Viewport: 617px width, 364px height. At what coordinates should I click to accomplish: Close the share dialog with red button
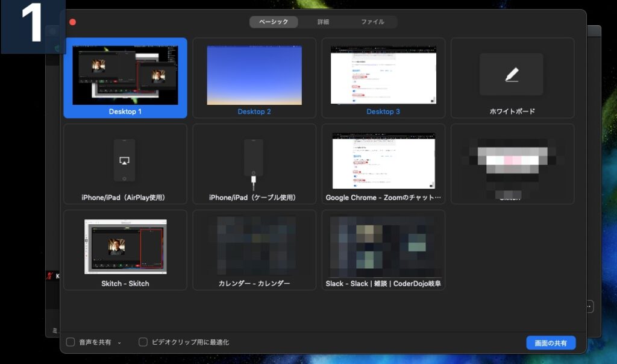click(73, 22)
